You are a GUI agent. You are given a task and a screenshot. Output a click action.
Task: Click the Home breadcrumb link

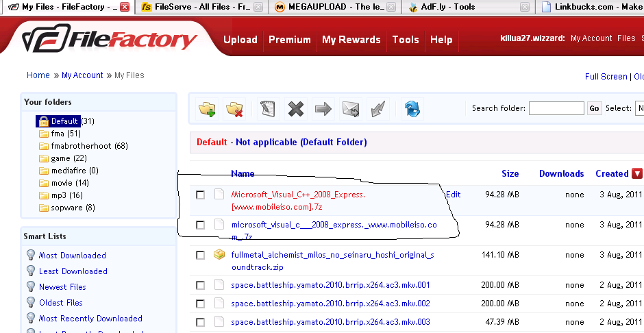point(38,75)
